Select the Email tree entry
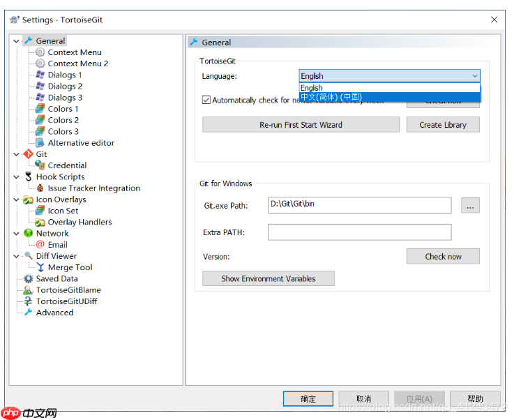The height and width of the screenshot is (420, 514). coord(57,245)
